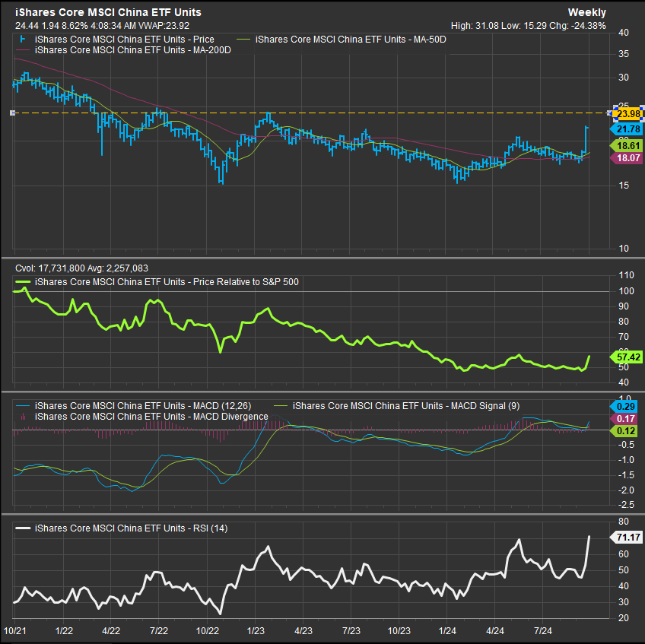645x644 pixels.
Task: Click the MACD Signal (9) legend marker
Action: [281, 406]
